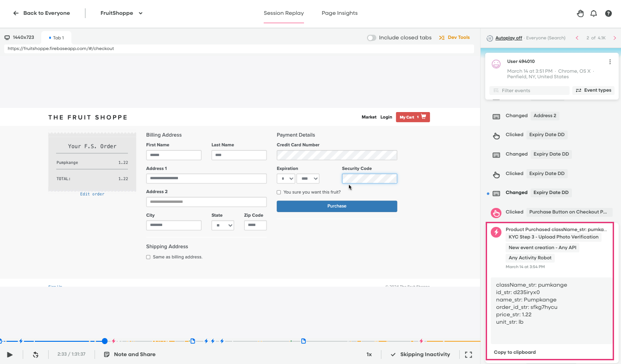Check 'Same as billing address' checkbox
The height and width of the screenshot is (364, 621).
pyautogui.click(x=148, y=257)
